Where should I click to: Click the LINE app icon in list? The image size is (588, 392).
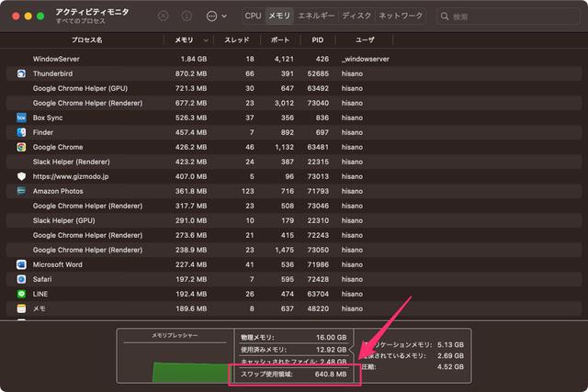21,294
